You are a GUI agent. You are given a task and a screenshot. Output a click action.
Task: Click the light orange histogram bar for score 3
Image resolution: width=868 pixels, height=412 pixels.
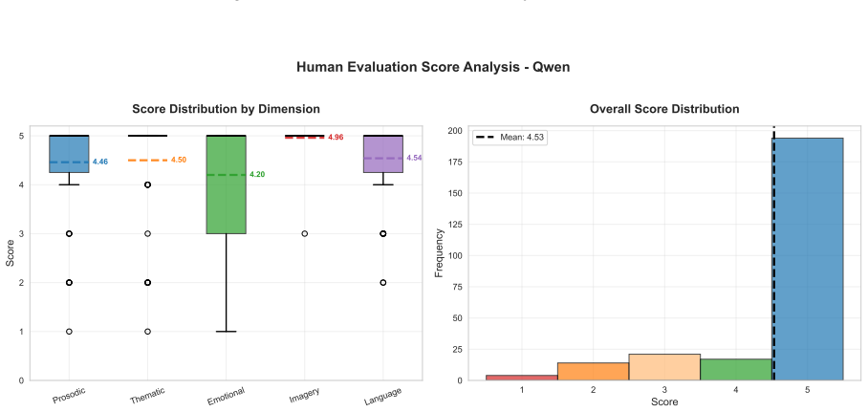pos(664,367)
